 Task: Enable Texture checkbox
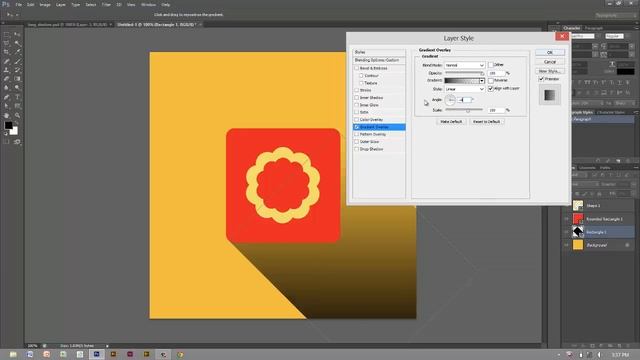(361, 83)
